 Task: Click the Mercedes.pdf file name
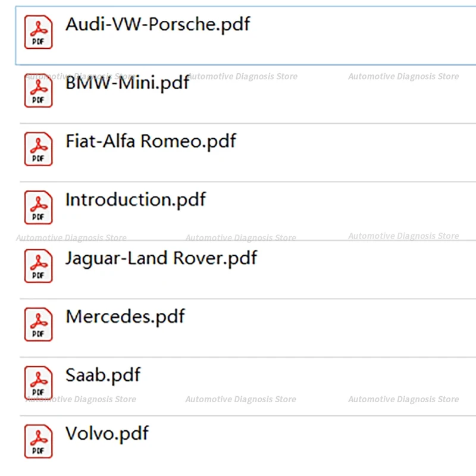point(125,317)
